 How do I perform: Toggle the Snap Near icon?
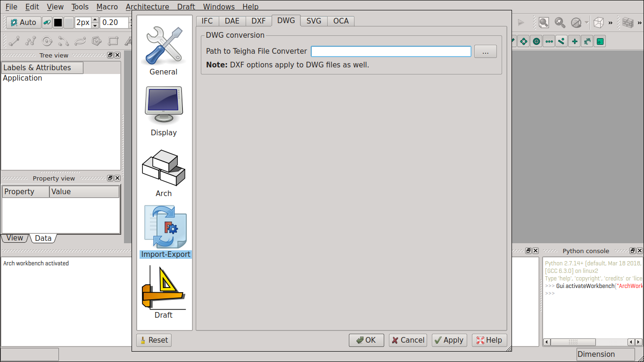[561, 41]
